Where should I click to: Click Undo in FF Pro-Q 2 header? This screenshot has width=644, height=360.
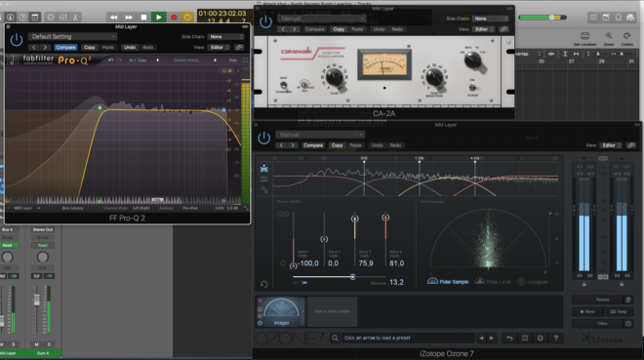130,47
